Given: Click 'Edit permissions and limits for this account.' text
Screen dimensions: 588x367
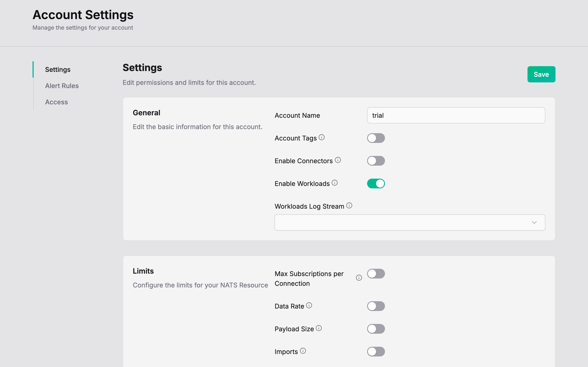Looking at the screenshot, I should pos(189,83).
